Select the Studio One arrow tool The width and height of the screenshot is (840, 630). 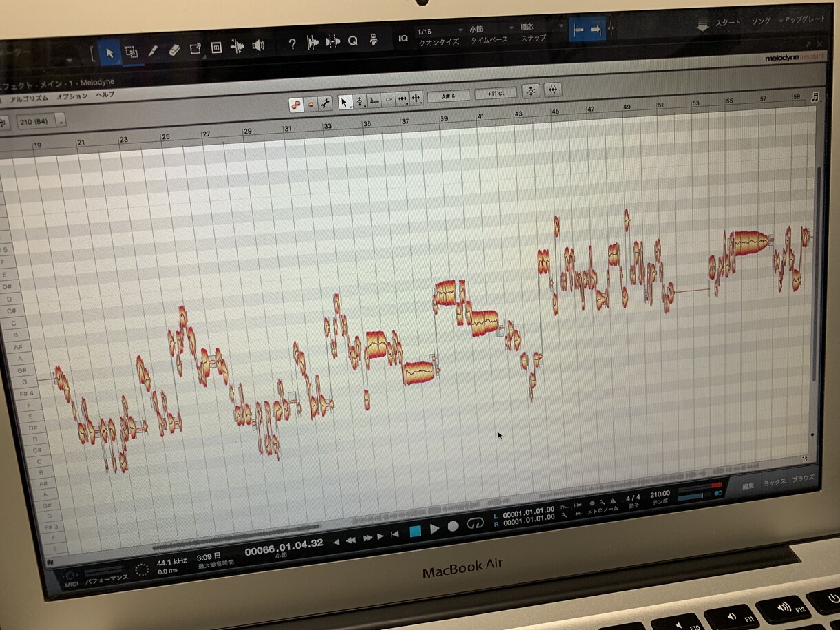click(x=109, y=52)
